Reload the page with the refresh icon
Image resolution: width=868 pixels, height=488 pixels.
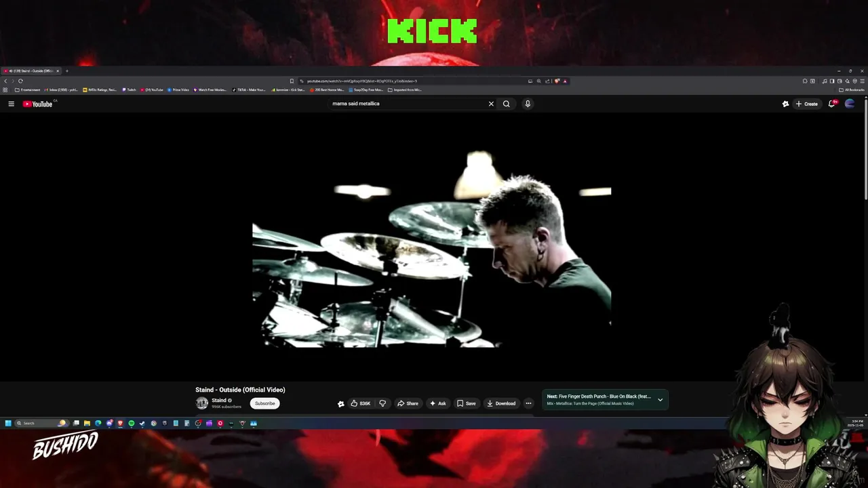tap(20, 81)
